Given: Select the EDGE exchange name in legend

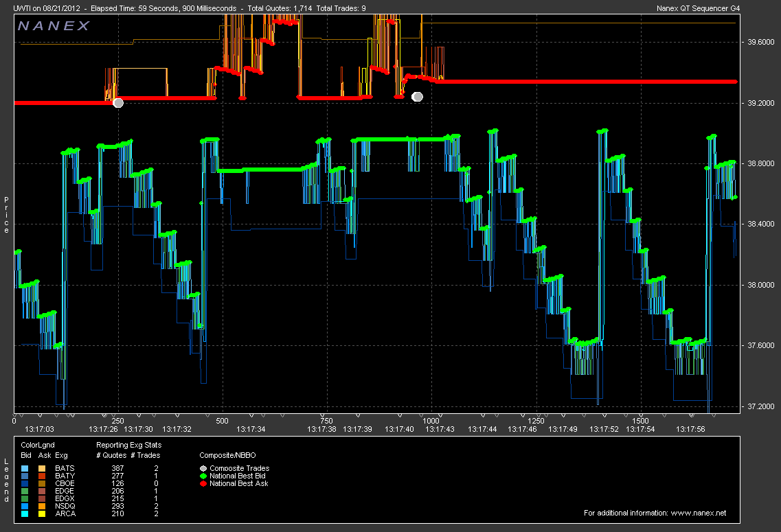Looking at the screenshot, I should coord(65,491).
